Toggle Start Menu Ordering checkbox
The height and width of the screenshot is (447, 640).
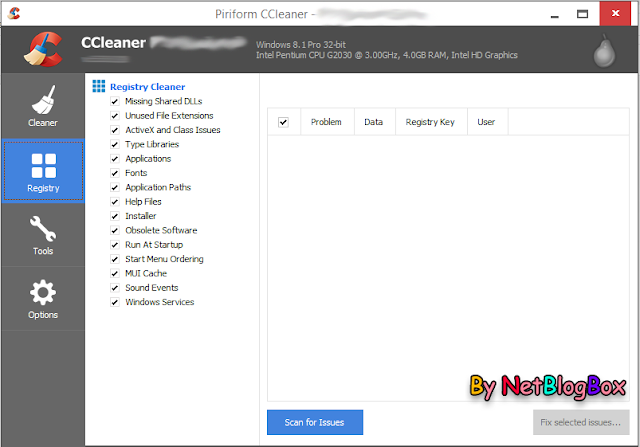point(115,259)
